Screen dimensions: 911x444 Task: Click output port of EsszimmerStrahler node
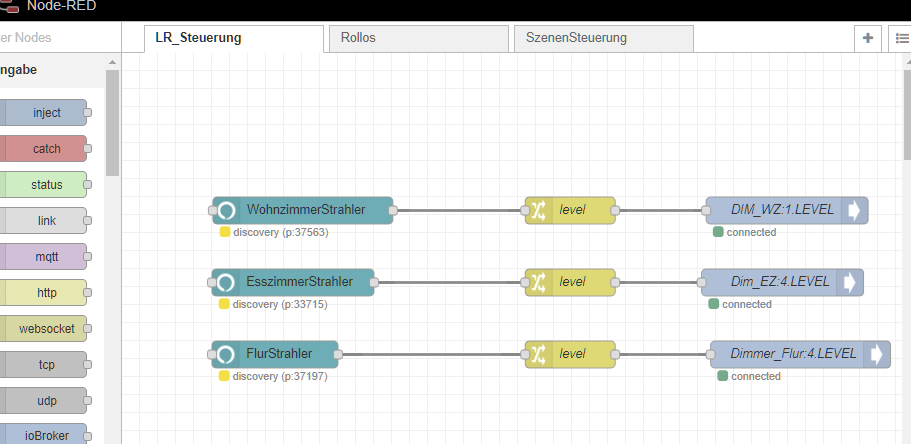[x=374, y=282]
